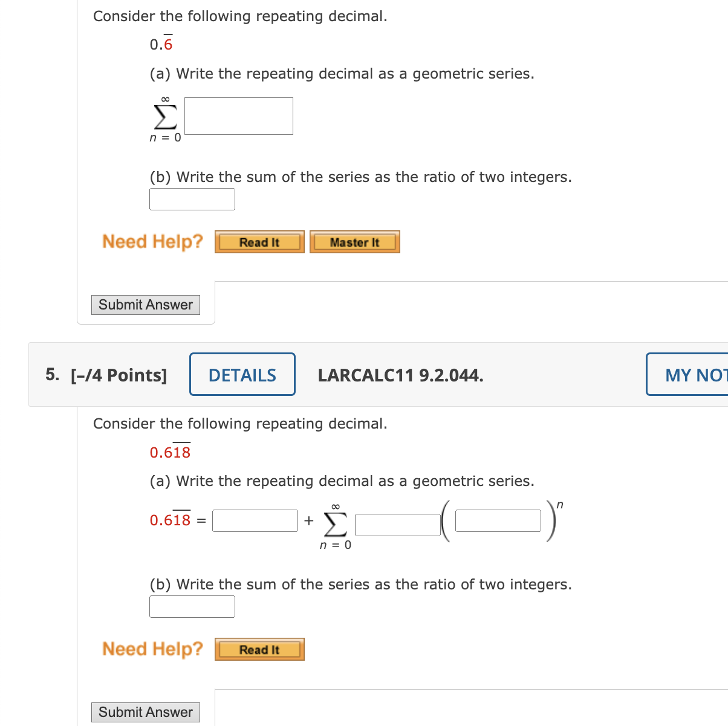Click the Read It button for the first problem
The width and height of the screenshot is (728, 726).
click(x=259, y=242)
